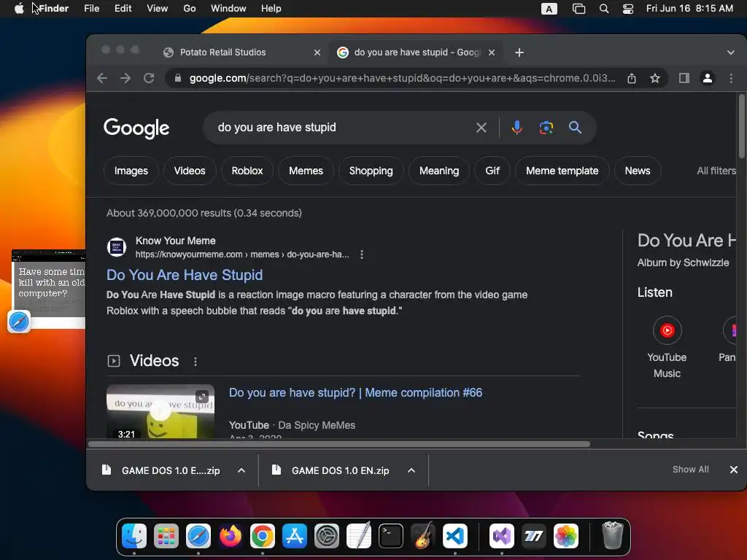Image resolution: width=747 pixels, height=560 pixels.
Task: Click the menu bar date and time
Action: [689, 9]
